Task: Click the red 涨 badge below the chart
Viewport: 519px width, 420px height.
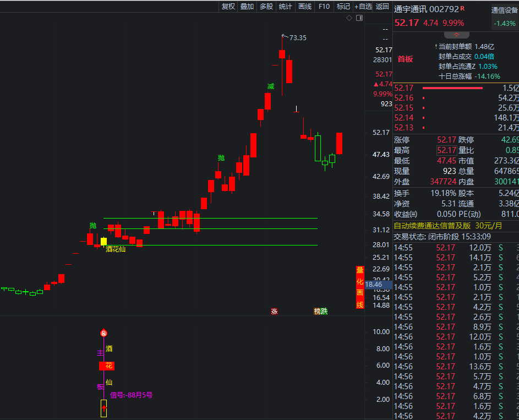Action: [x=274, y=312]
